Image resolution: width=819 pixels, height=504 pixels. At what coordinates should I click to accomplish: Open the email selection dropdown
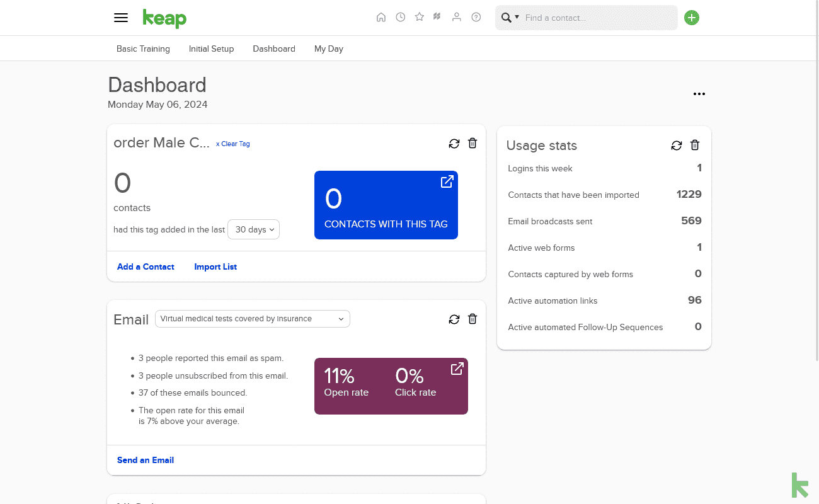point(253,319)
